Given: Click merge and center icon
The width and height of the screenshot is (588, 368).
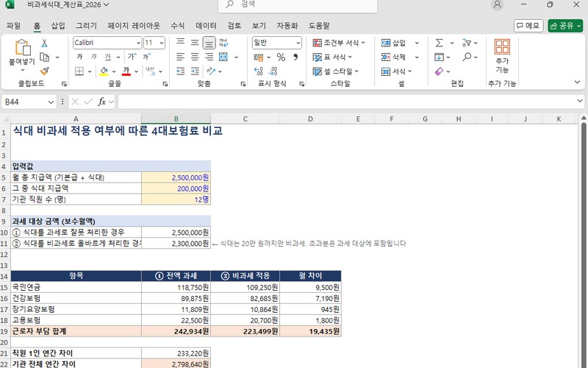Looking at the screenshot, I should 223,57.
